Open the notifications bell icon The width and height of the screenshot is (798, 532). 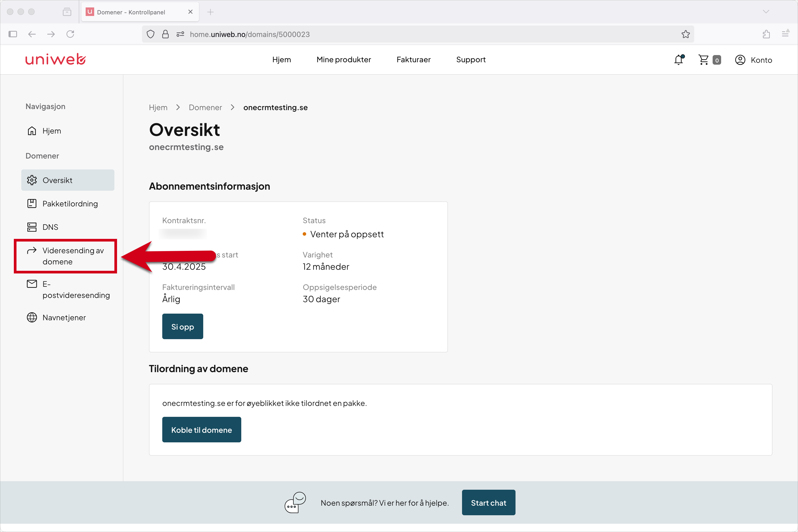pos(679,60)
